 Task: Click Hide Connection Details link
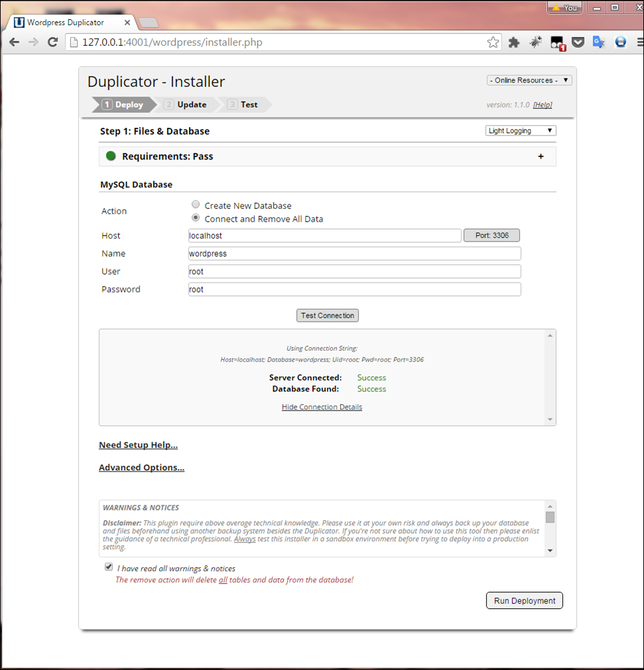pos(322,407)
